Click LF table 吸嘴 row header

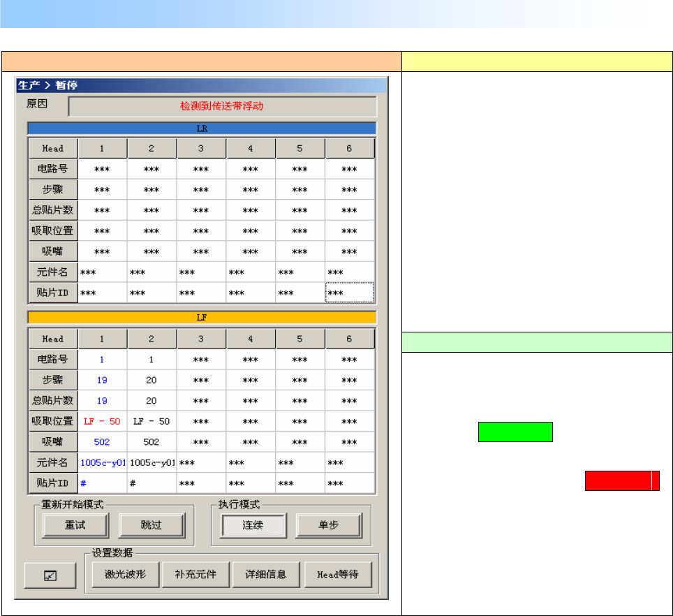[x=53, y=441]
